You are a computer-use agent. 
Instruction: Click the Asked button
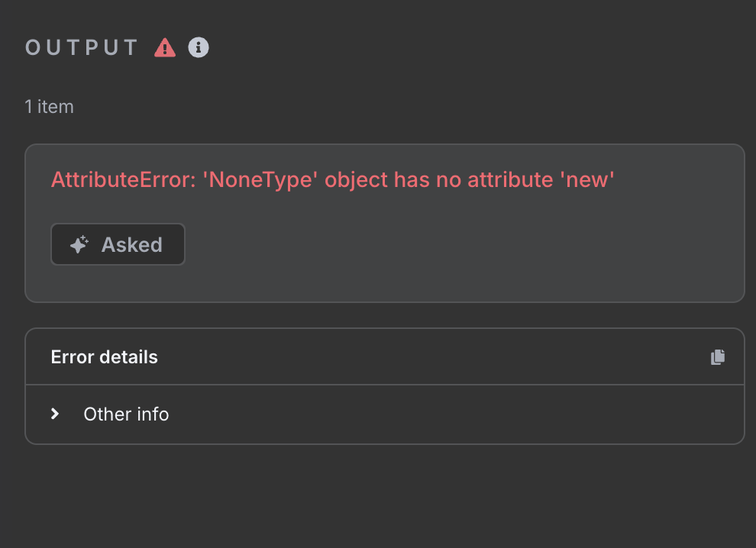(x=118, y=244)
